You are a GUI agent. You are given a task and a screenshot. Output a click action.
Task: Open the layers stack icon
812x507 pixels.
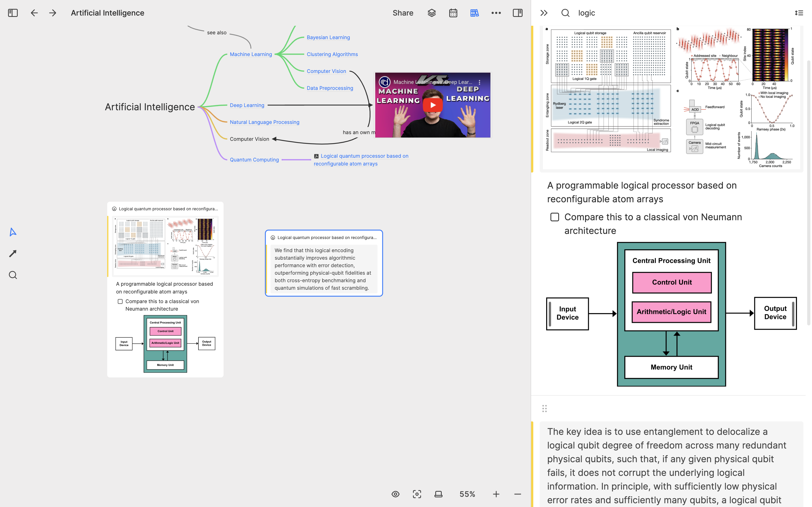click(x=432, y=13)
